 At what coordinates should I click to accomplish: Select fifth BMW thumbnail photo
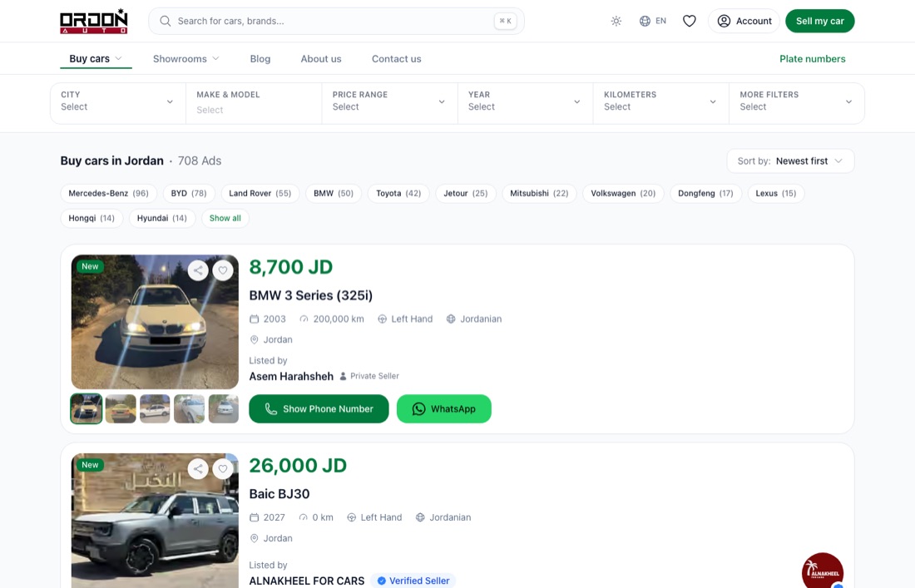224,408
